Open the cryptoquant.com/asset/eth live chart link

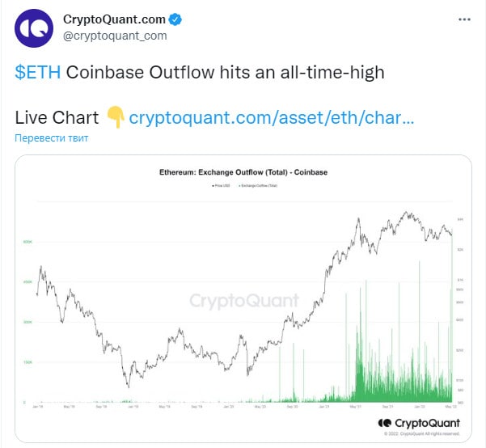tap(271, 118)
